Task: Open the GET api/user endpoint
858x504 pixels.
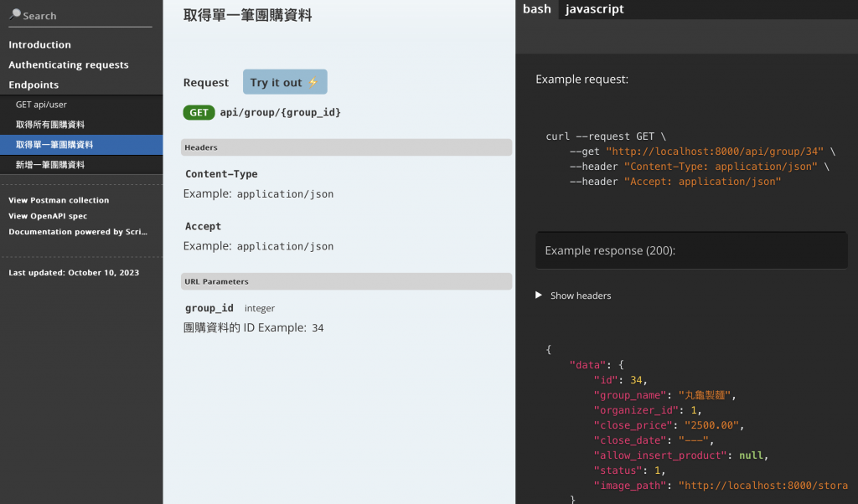Action: click(x=41, y=105)
